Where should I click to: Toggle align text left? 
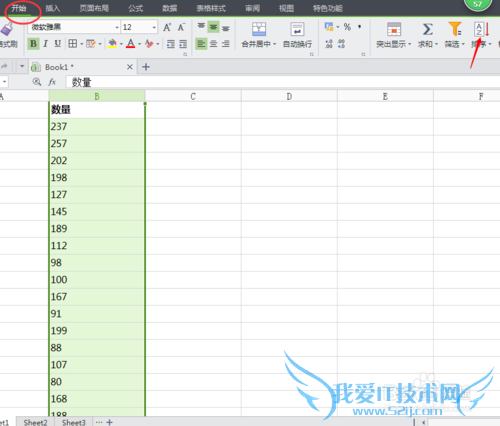pyautogui.click(x=201, y=44)
